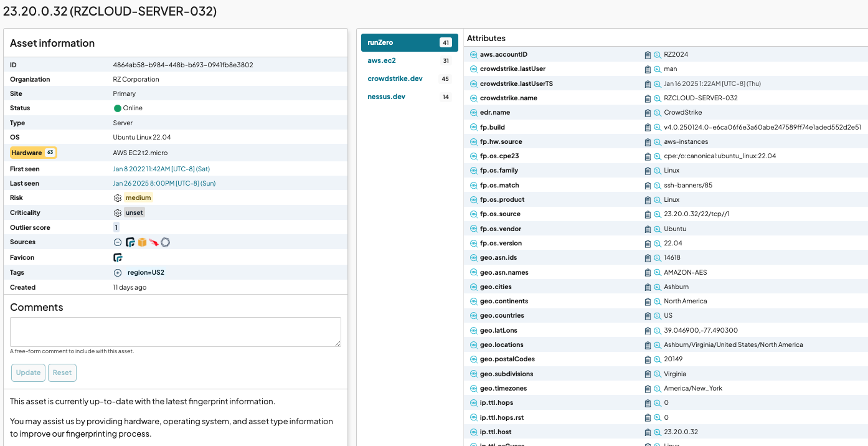Click the attribute search icon left of geo.timezones
The image size is (868, 446).
click(x=473, y=389)
